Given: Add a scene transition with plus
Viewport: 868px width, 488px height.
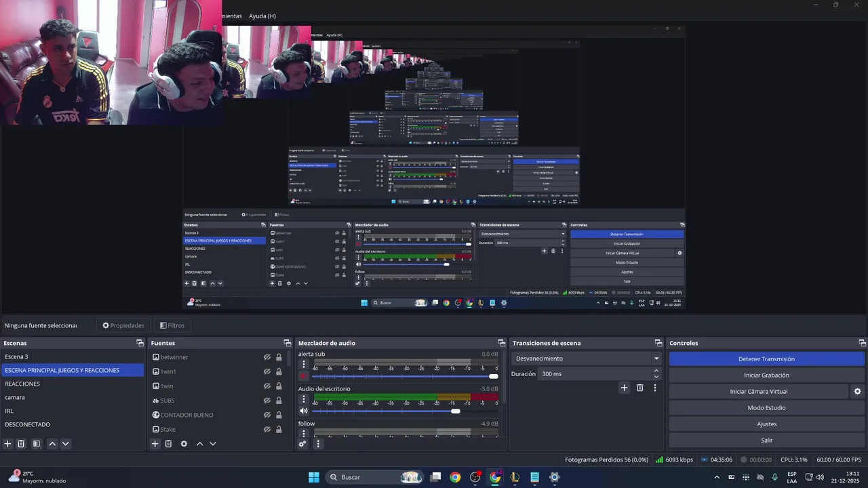Looking at the screenshot, I should pyautogui.click(x=625, y=388).
